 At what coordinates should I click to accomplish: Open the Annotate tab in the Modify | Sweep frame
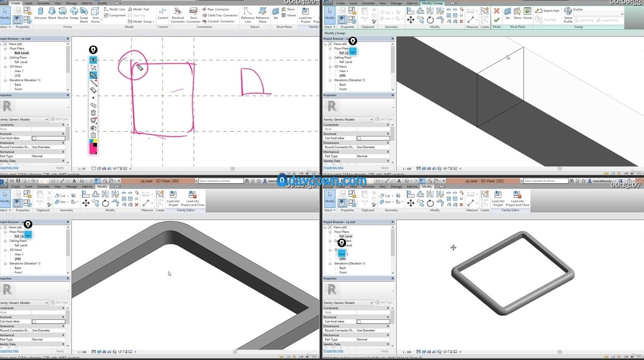pyautogui.click(x=368, y=3)
